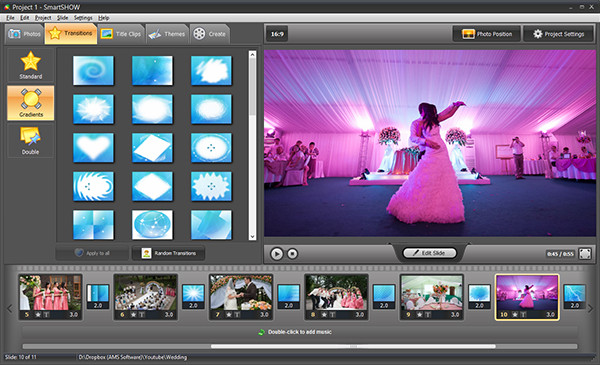The image size is (600, 365).
Task: Click the Random Transitions button
Action: point(168,253)
